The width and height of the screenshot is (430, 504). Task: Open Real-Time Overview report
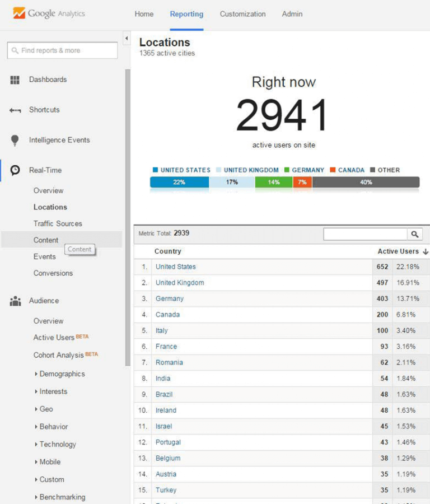tap(49, 190)
